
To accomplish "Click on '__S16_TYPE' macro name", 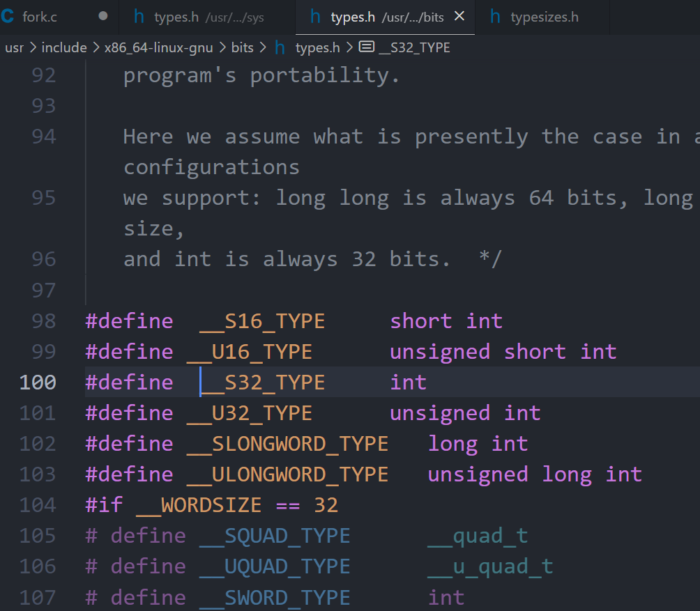I will 262,321.
